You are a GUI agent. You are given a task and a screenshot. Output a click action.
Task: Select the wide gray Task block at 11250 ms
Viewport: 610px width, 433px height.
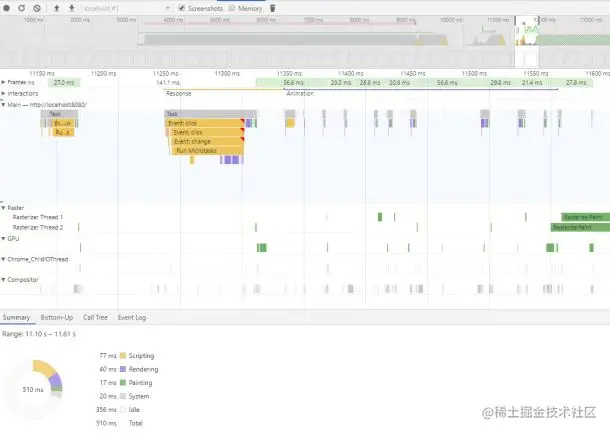(x=210, y=114)
